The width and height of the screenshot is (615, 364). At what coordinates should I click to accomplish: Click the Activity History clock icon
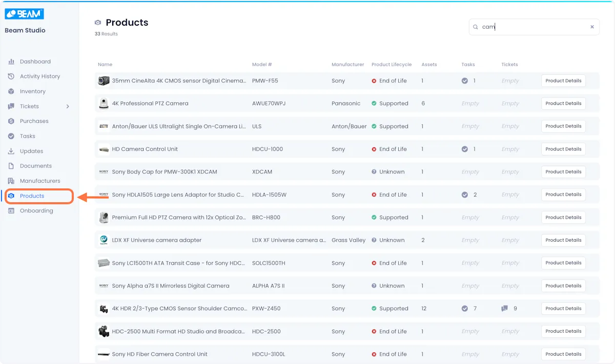click(11, 76)
